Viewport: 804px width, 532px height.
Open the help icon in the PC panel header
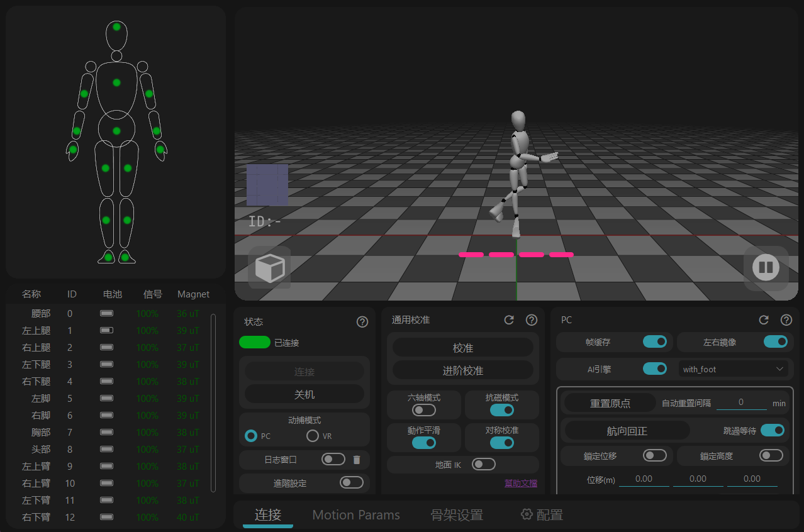click(x=786, y=320)
